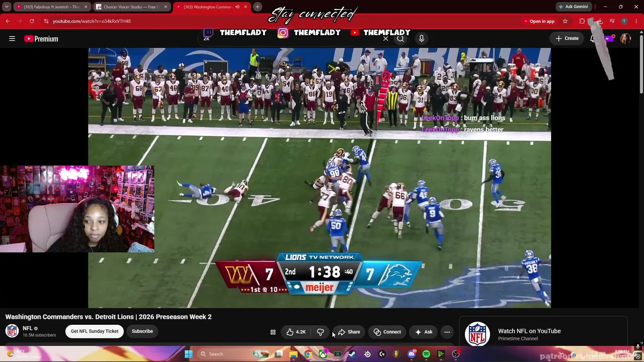Click the YouTube search magnifier button
This screenshot has height=362, width=644.
[400, 38]
